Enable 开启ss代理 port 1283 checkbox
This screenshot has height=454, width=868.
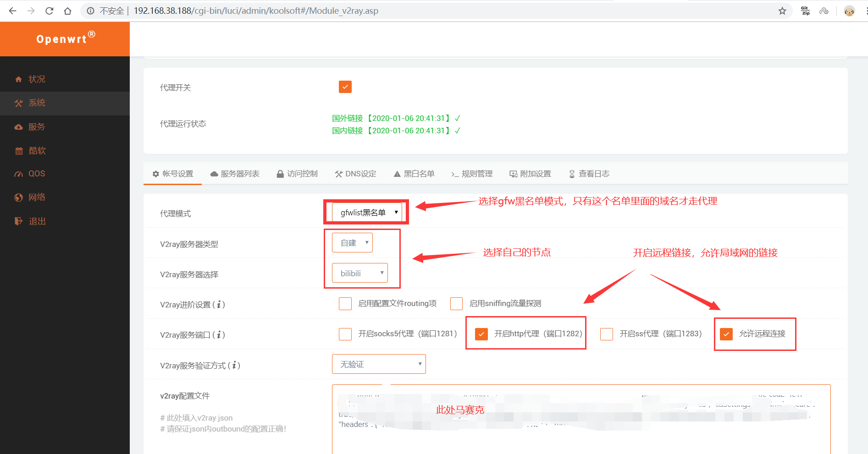(607, 334)
